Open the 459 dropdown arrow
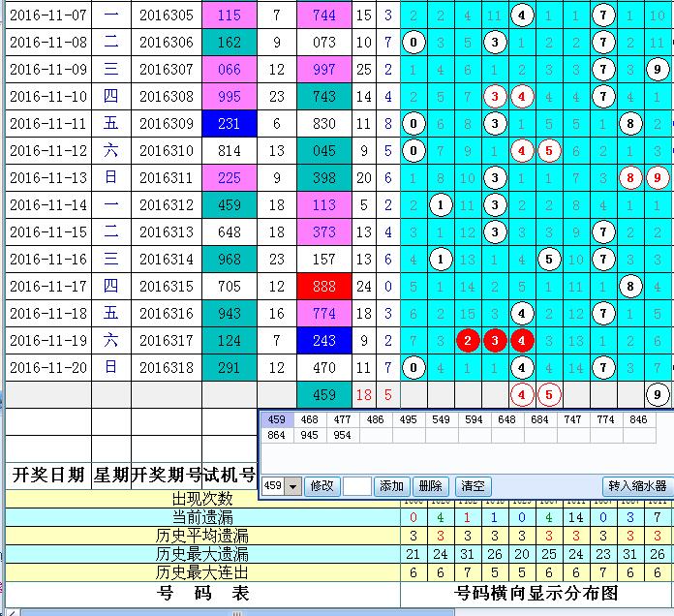This screenshot has height=616, width=674. (x=293, y=486)
